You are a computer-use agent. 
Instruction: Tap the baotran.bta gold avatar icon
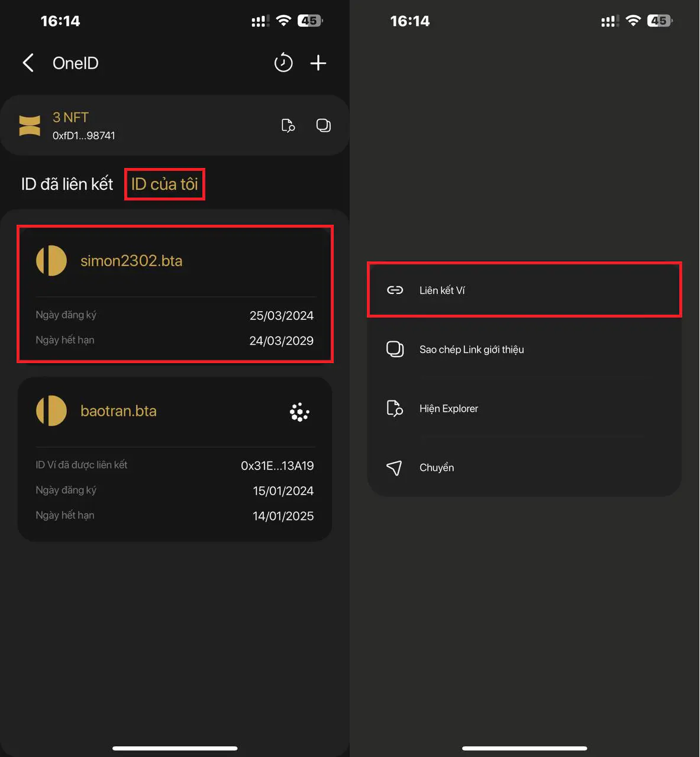click(x=51, y=411)
